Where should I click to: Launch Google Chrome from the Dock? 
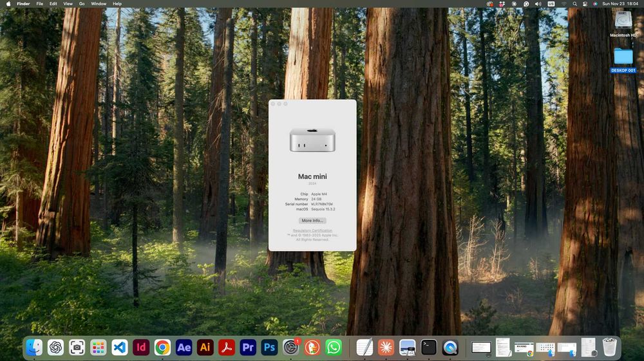(x=162, y=347)
